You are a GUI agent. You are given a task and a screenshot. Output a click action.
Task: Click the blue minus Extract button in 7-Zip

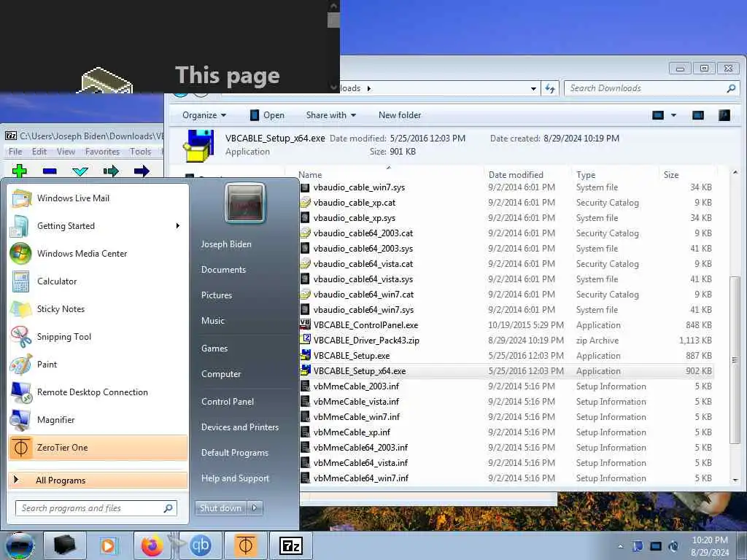[x=50, y=171]
